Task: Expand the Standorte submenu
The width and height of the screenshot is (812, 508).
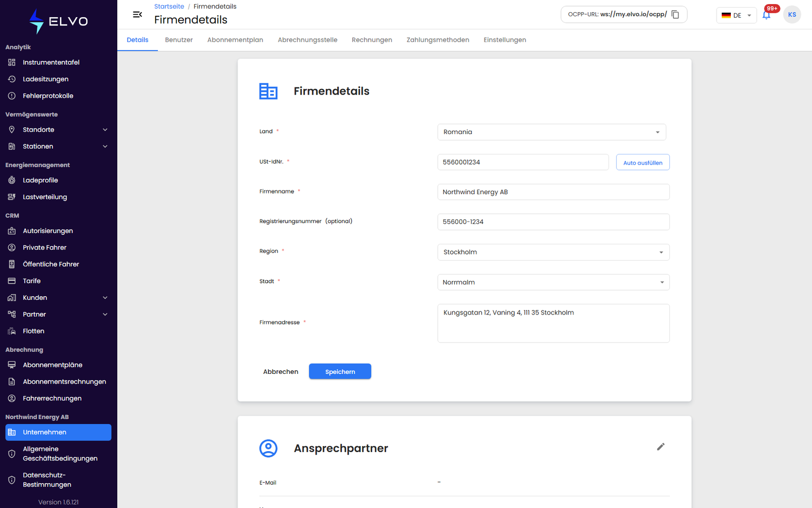Action: (58, 130)
